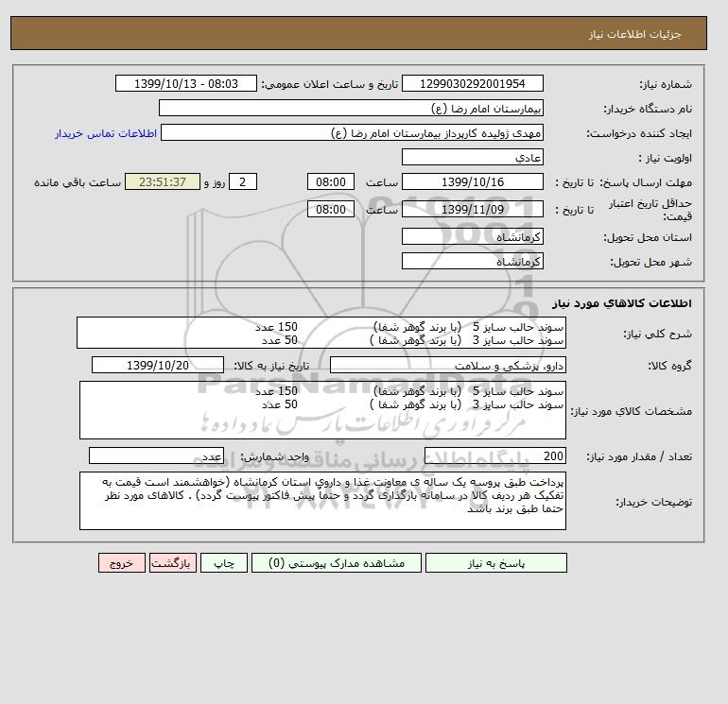
Task: Click the countdown timer 23:51:37
Action: pos(163,182)
